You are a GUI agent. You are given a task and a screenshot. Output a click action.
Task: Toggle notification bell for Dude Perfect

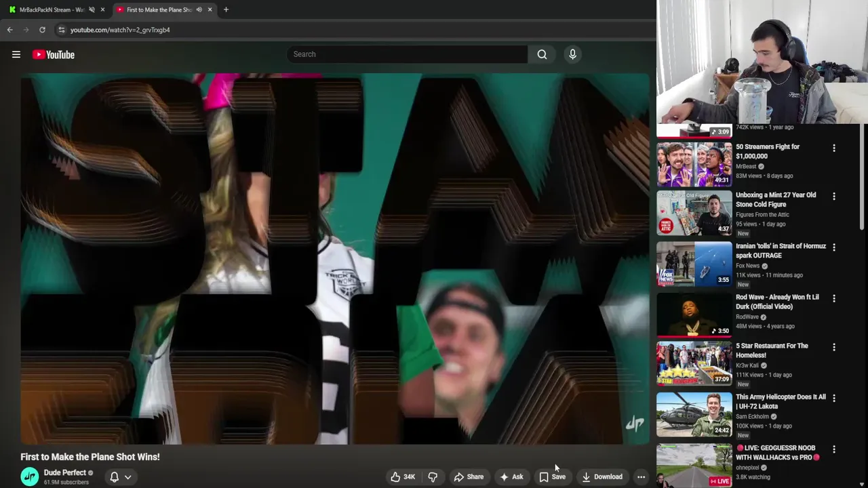click(114, 476)
